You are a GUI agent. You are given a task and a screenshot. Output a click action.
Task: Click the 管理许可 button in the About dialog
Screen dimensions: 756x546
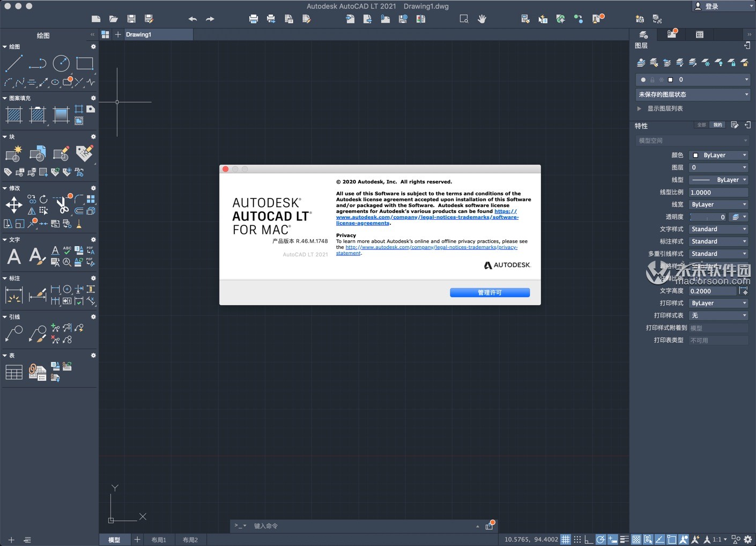click(x=489, y=292)
